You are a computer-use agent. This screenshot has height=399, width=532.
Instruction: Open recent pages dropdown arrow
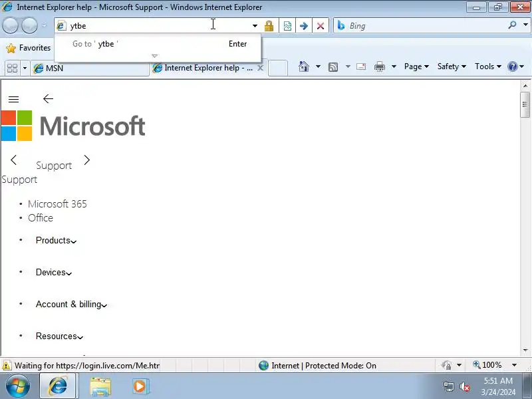click(x=44, y=25)
